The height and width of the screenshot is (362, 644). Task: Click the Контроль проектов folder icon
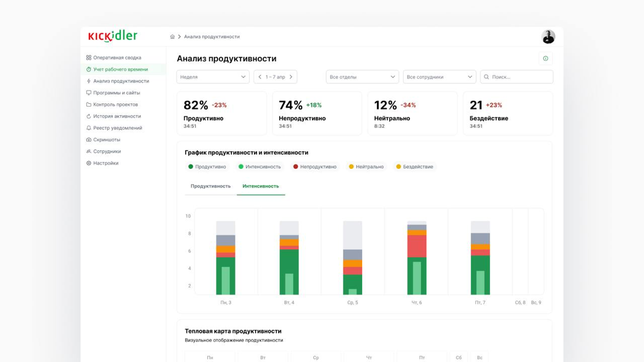coord(89,105)
